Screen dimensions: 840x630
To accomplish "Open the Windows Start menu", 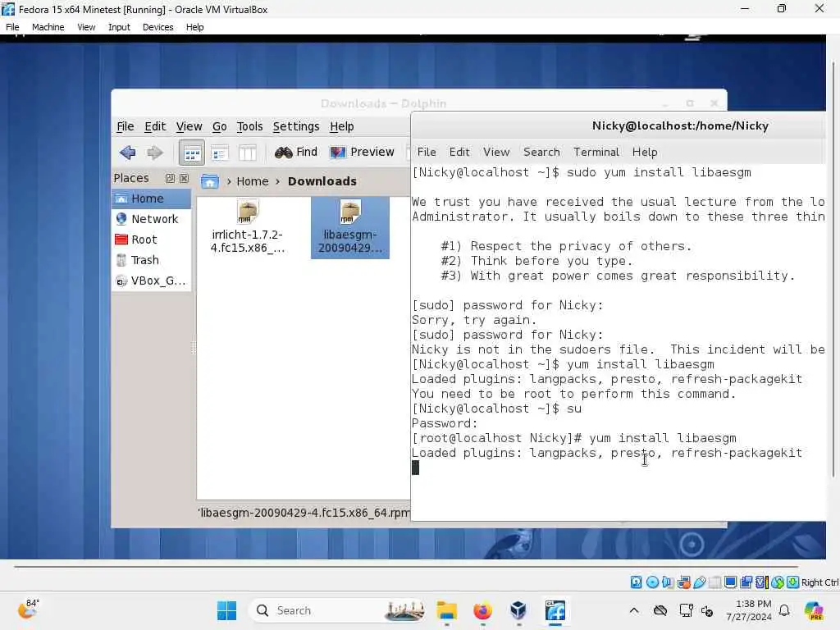I will 226,610.
